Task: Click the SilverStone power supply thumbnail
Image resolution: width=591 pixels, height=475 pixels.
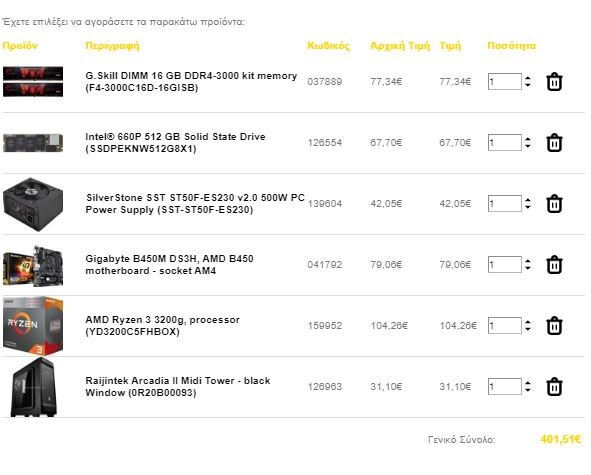Action: pos(33,205)
